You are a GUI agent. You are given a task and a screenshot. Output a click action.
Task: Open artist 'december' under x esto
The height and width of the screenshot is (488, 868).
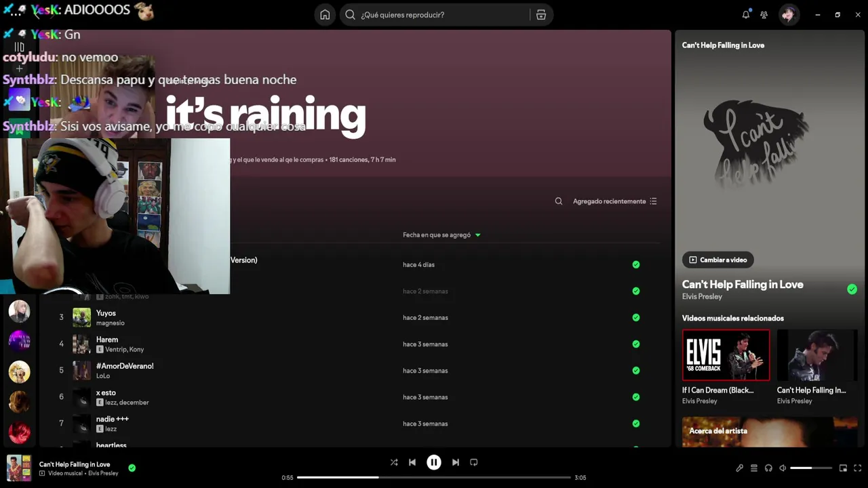point(134,403)
